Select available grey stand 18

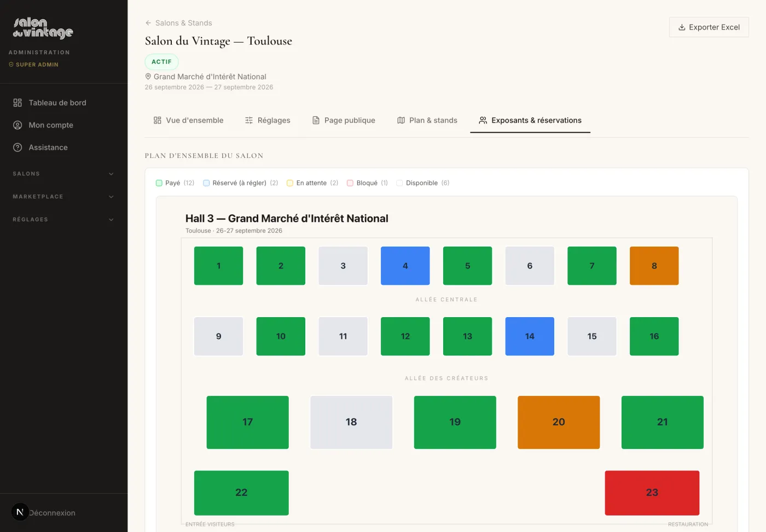pos(351,422)
